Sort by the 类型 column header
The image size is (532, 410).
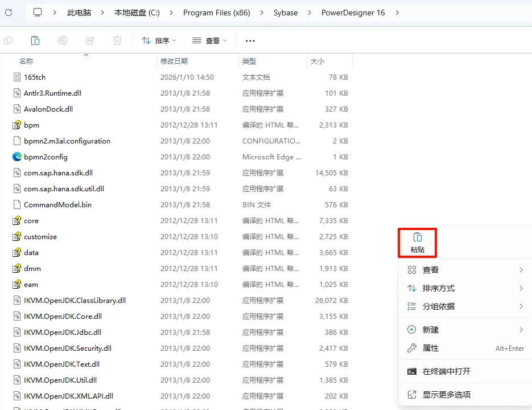coord(249,61)
